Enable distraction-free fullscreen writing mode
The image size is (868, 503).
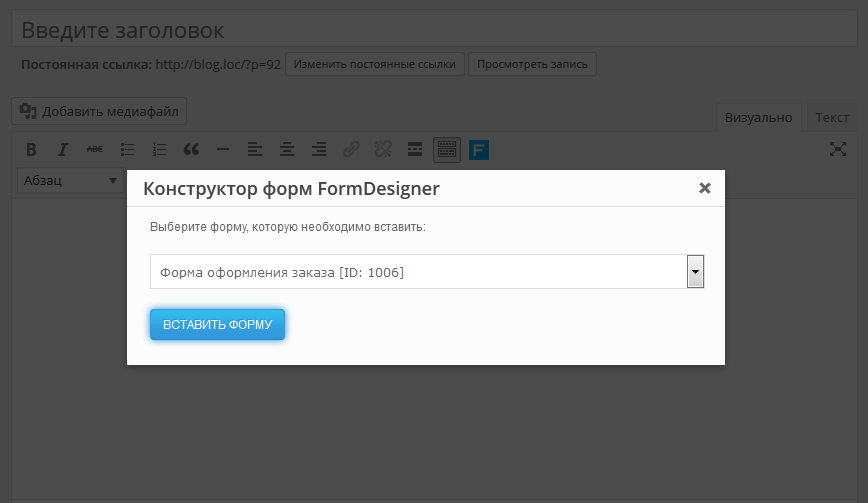(x=838, y=149)
